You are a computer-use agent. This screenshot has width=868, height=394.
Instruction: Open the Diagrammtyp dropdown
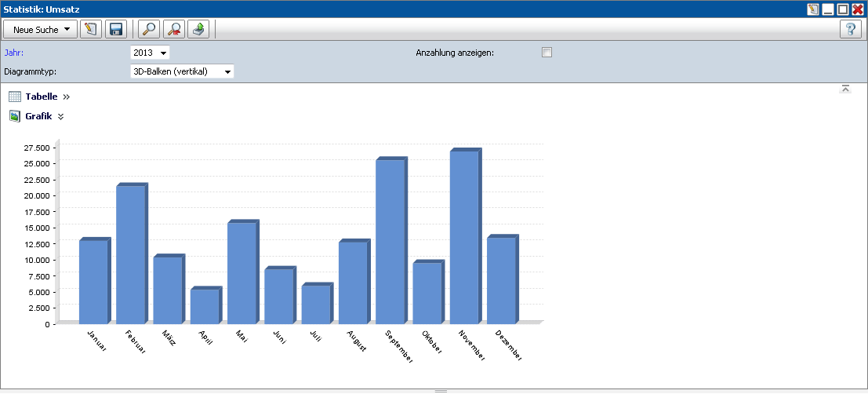[x=183, y=71]
